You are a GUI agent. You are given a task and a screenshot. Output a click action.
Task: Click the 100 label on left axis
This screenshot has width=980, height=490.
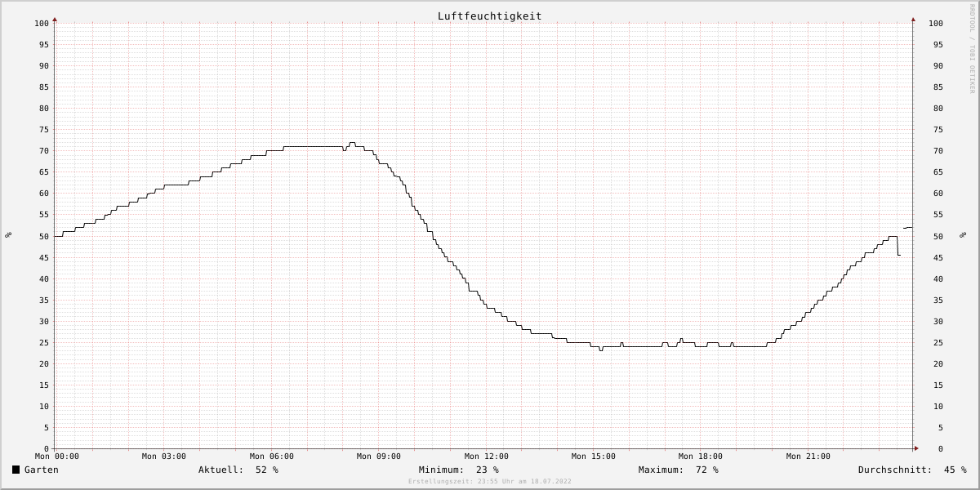(x=42, y=23)
